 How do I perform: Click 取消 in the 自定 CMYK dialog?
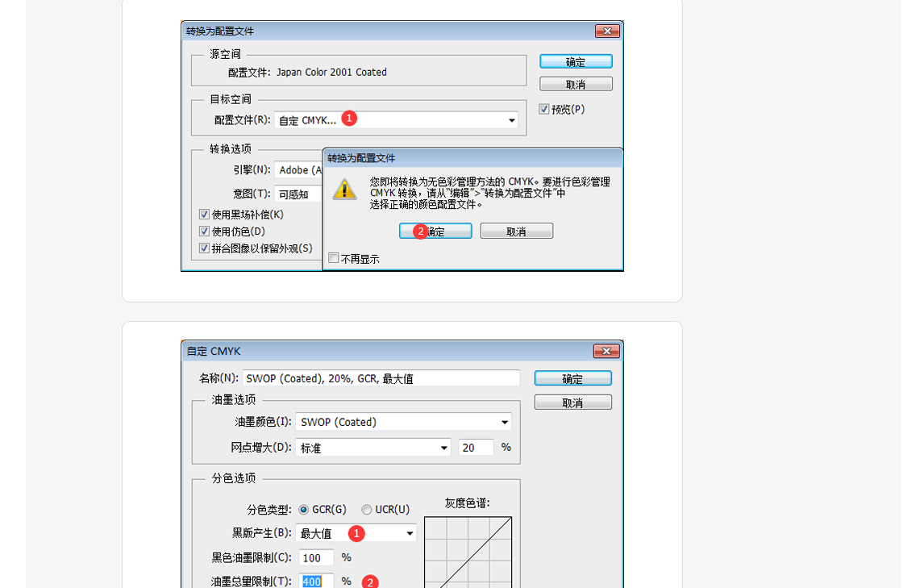pos(572,402)
